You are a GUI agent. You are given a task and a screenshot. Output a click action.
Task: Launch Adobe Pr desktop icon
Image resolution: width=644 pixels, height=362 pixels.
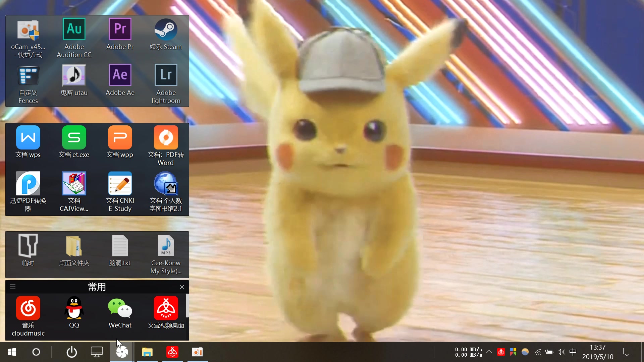pyautogui.click(x=120, y=29)
